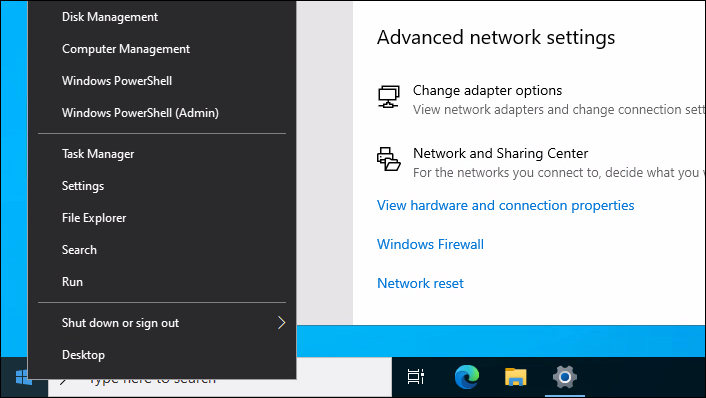Open File Explorer taskbar icon

pyautogui.click(x=516, y=377)
